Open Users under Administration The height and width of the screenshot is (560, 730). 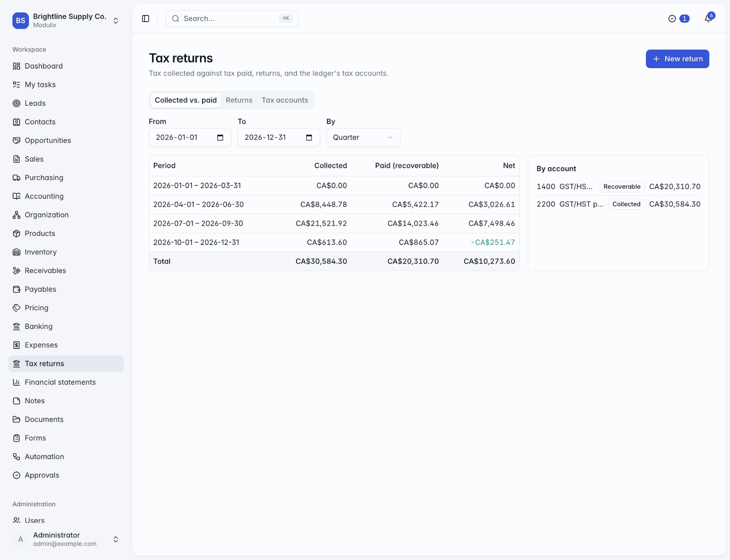tap(66, 520)
